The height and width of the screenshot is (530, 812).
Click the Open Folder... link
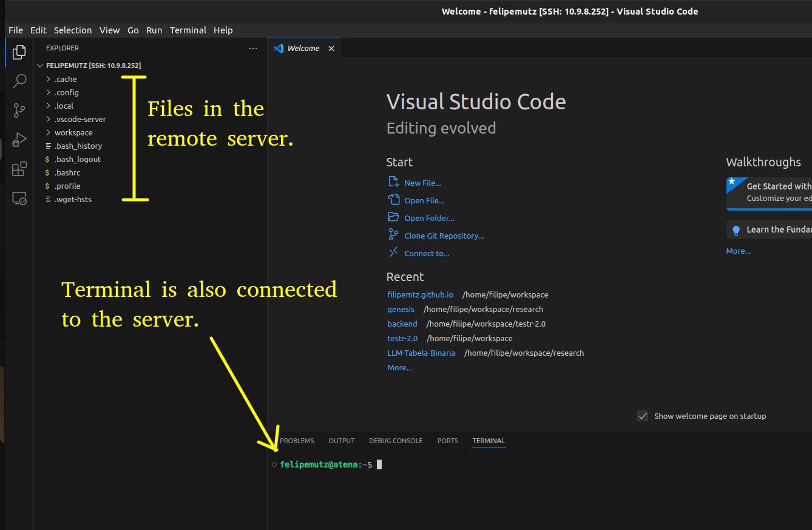[429, 218]
